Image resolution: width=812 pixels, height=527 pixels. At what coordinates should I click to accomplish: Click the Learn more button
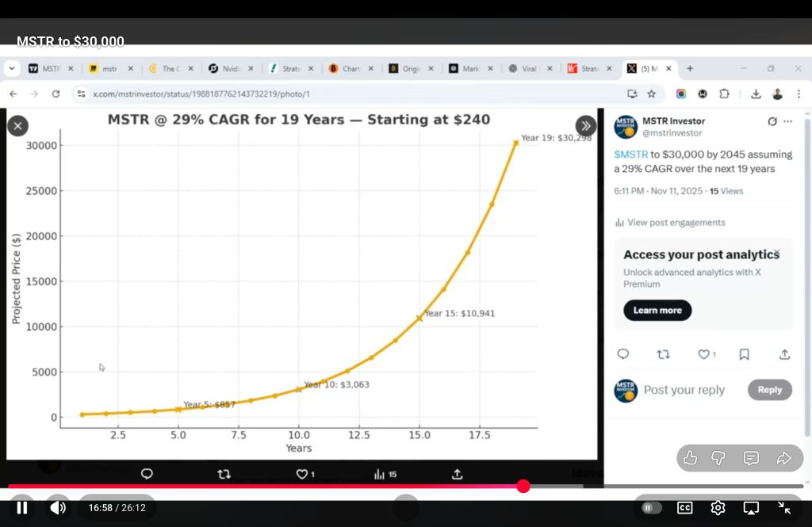(657, 311)
